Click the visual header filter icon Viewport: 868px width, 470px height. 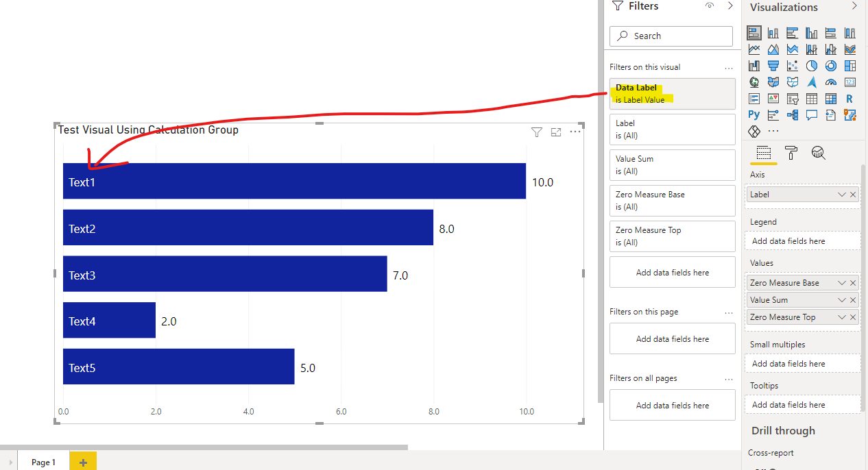537,132
